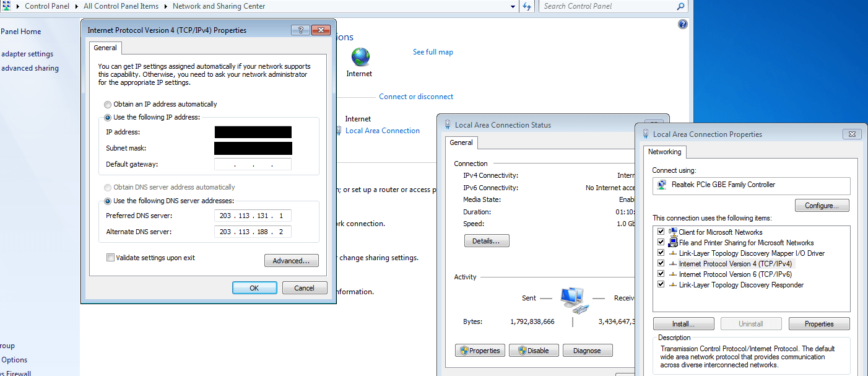This screenshot has height=376, width=868.
Task: Select the General tab in Connection Status
Action: coord(461,142)
